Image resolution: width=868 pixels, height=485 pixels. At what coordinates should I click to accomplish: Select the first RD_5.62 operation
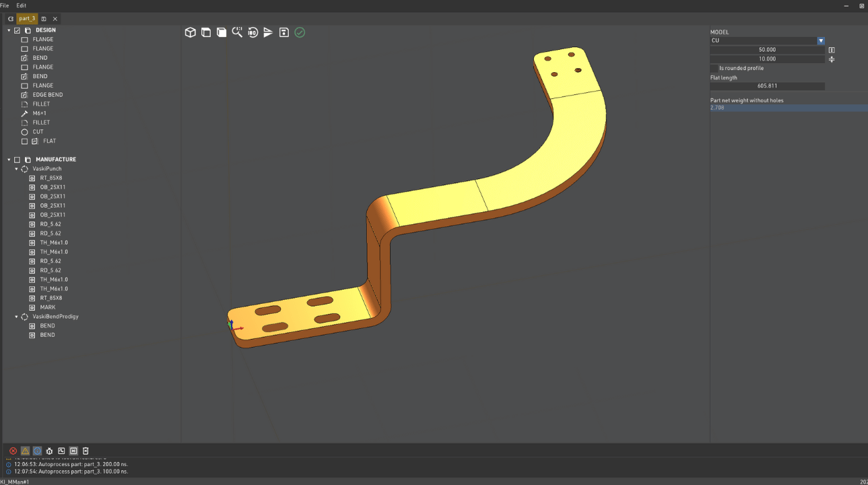tap(51, 224)
